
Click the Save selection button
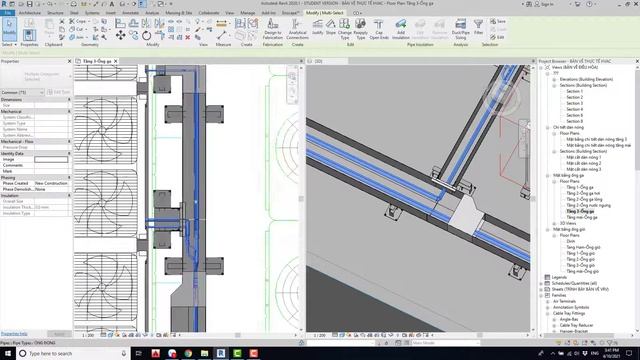point(498,21)
